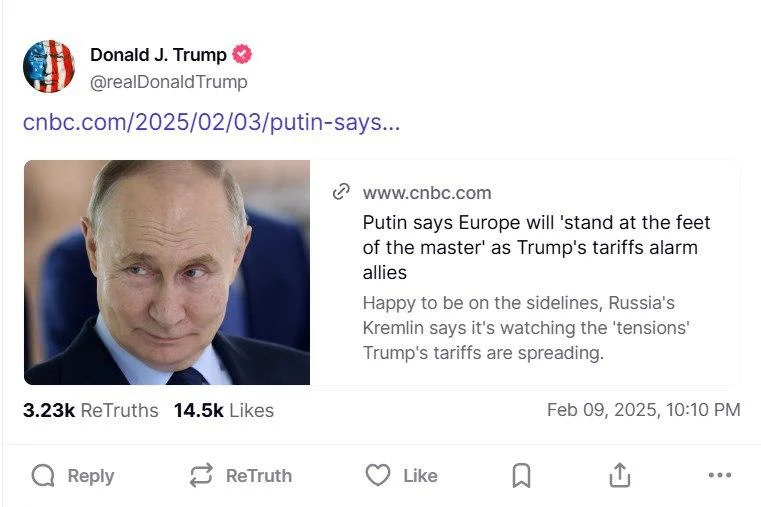Click the heart Like icon
Image resolution: width=761 pixels, height=507 pixels.
click(377, 476)
